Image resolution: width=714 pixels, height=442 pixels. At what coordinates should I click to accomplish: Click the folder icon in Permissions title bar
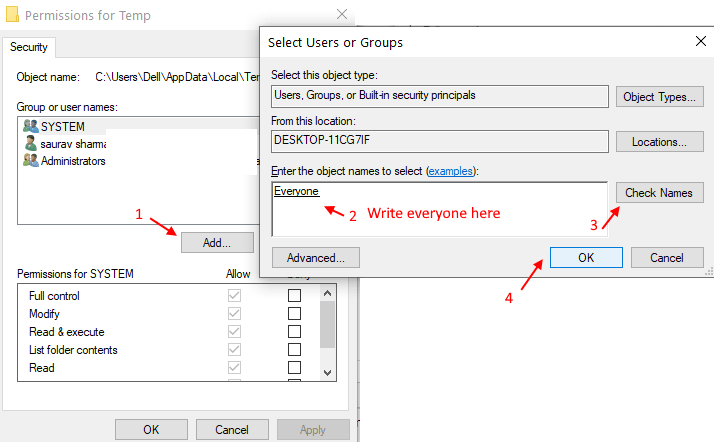(12, 14)
